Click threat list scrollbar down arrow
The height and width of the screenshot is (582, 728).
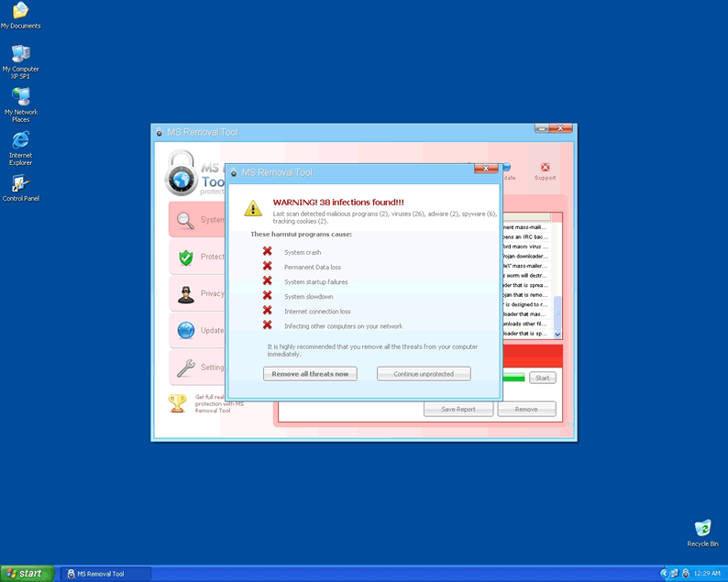pyautogui.click(x=556, y=334)
